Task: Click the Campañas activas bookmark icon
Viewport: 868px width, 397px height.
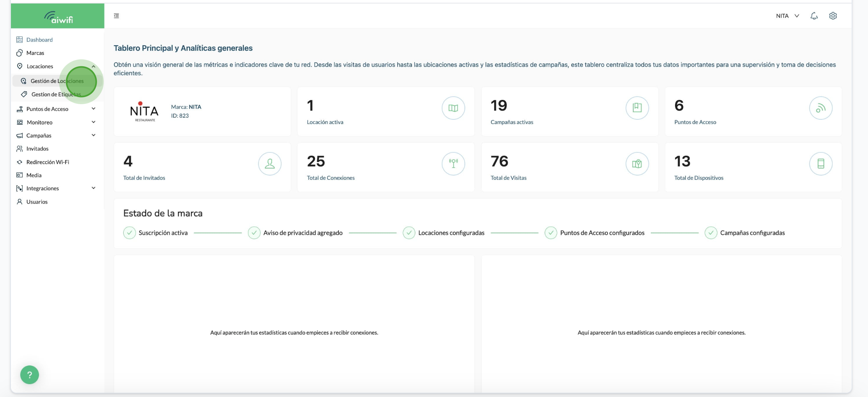Action: [x=637, y=108]
